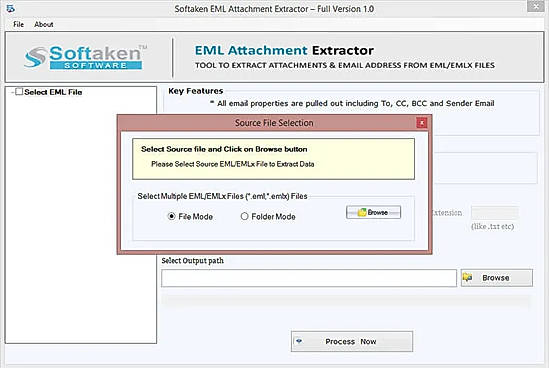Open the File menu
Image resolution: width=549 pixels, height=368 pixels.
(x=18, y=25)
